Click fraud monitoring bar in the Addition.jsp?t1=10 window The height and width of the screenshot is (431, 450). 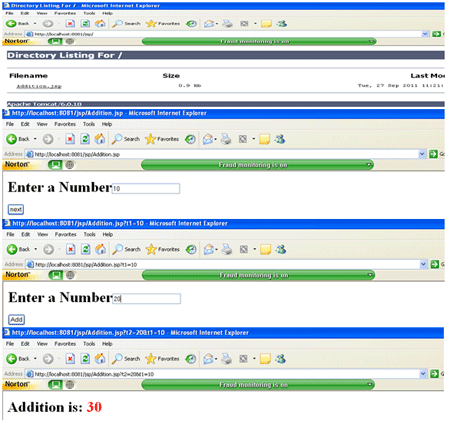[x=258, y=275]
